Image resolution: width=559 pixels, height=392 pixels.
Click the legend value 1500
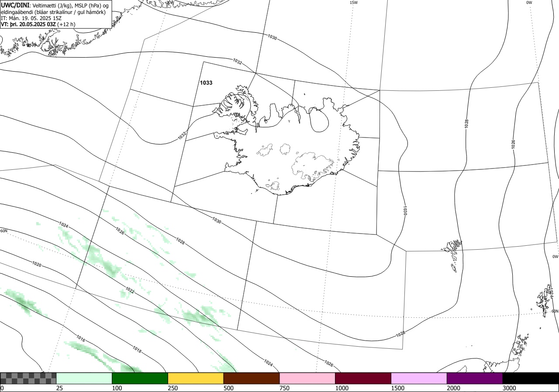pos(398,388)
